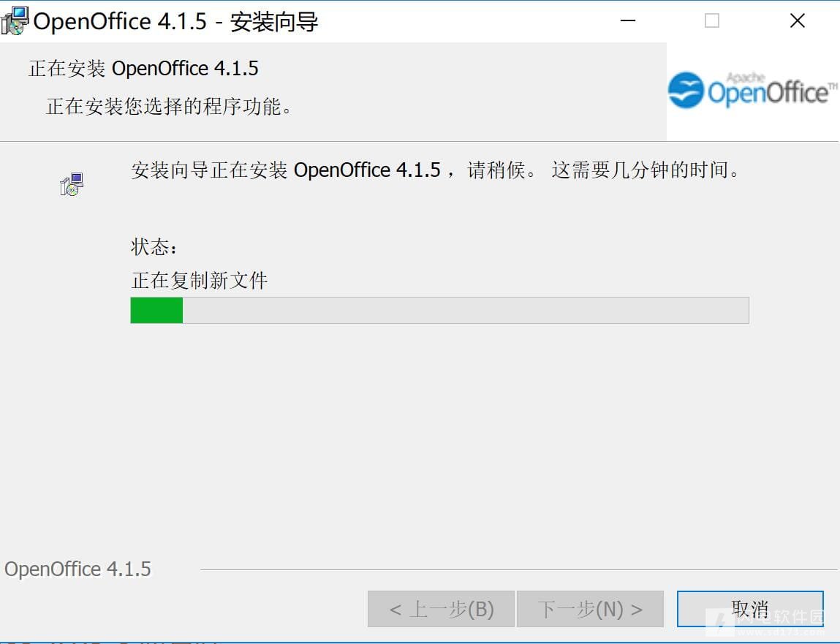This screenshot has height=644, width=840.
Task: Click the 状态: label
Action: [154, 247]
